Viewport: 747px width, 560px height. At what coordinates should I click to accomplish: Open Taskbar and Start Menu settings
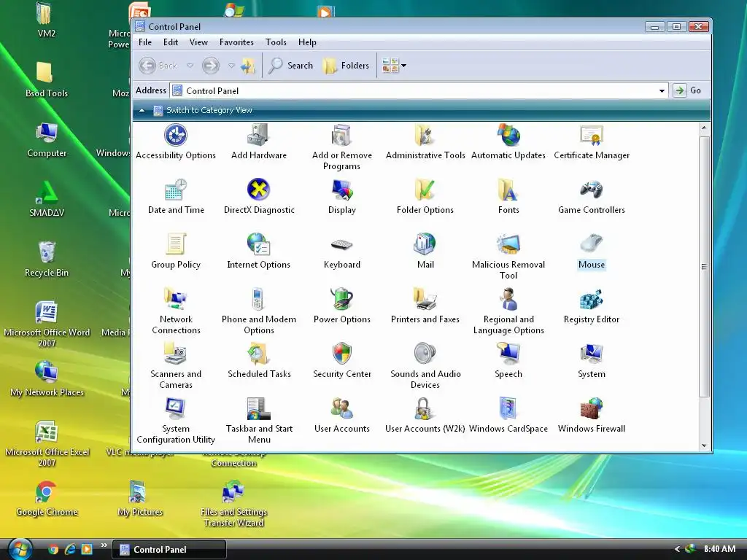click(259, 421)
